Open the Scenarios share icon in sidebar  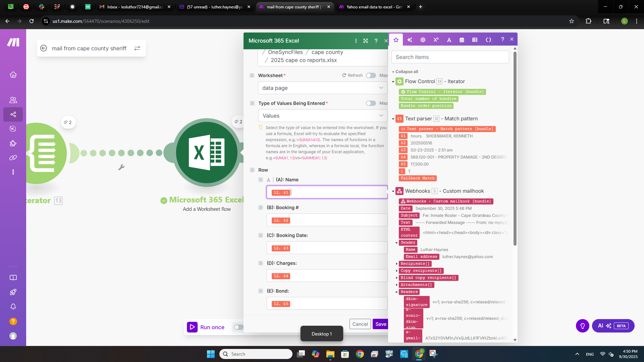click(13, 114)
